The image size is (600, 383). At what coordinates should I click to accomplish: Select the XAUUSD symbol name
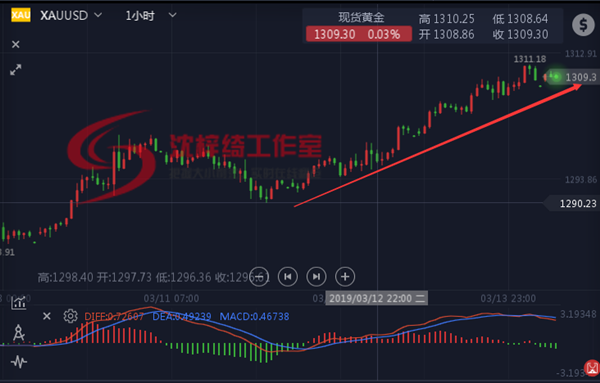[x=64, y=15]
